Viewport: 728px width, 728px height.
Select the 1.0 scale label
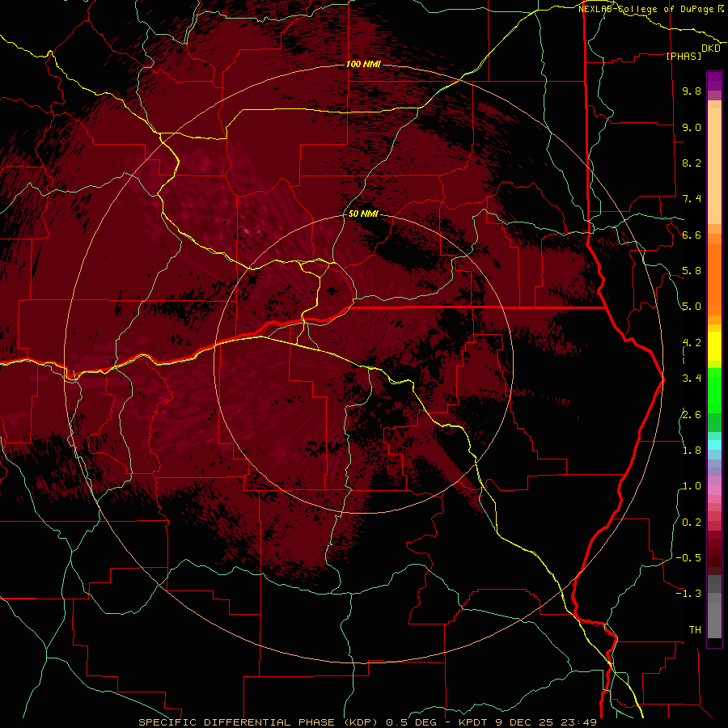692,486
